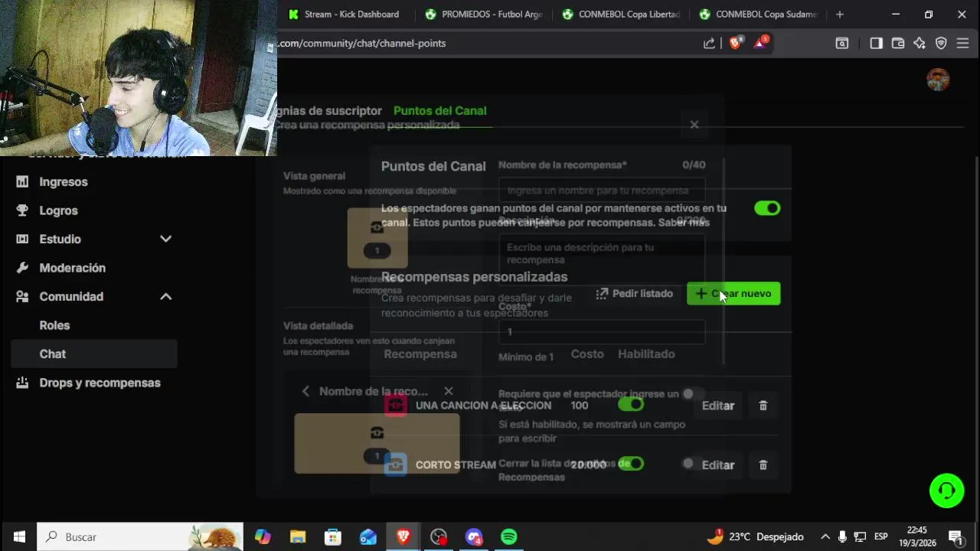Click the taskbar microphone icon
The image size is (980, 551).
pyautogui.click(x=842, y=537)
